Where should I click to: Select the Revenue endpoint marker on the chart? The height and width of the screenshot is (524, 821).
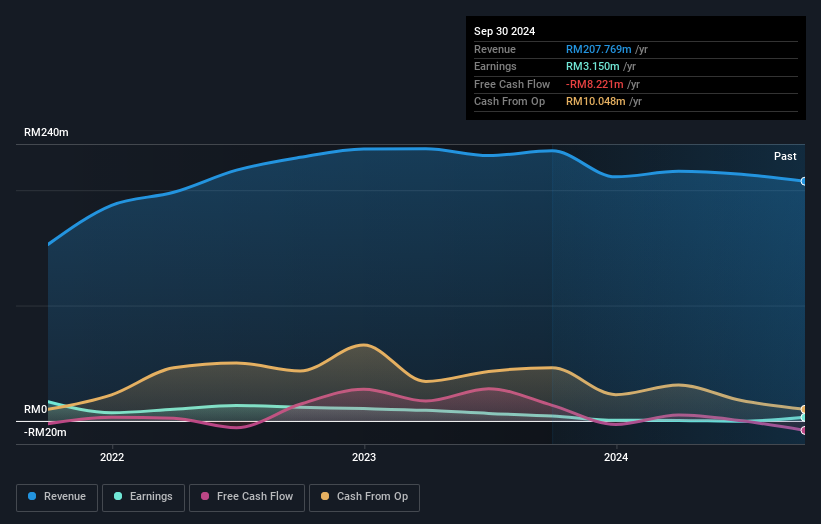click(804, 181)
